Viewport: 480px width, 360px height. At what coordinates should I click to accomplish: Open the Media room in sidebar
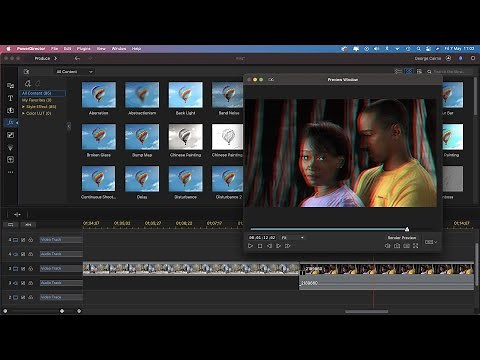pyautogui.click(x=10, y=86)
